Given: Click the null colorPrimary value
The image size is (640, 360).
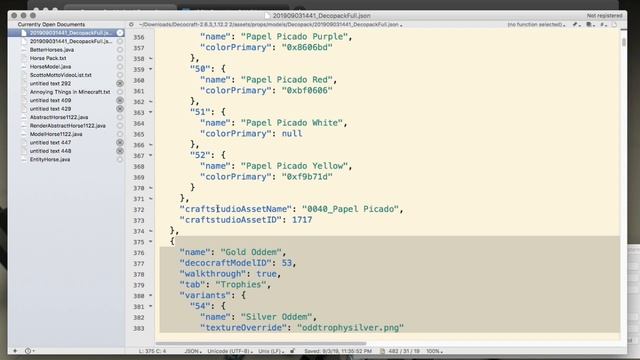Looking at the screenshot, I should (x=292, y=133).
